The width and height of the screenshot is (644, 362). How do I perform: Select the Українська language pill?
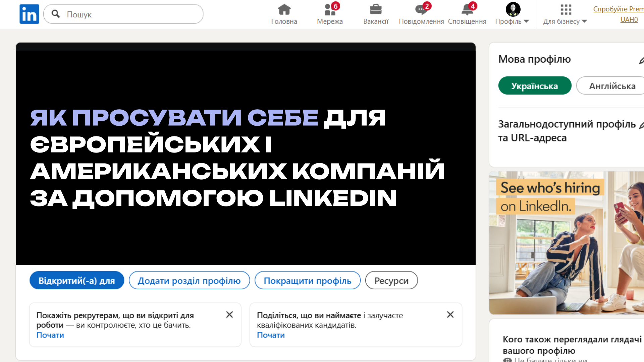(x=535, y=86)
